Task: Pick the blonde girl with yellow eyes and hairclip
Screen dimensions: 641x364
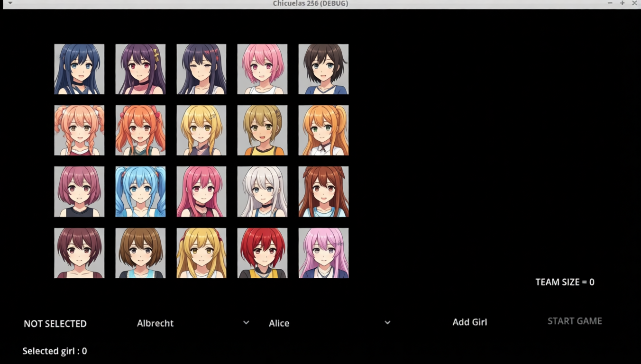Action: click(x=201, y=130)
